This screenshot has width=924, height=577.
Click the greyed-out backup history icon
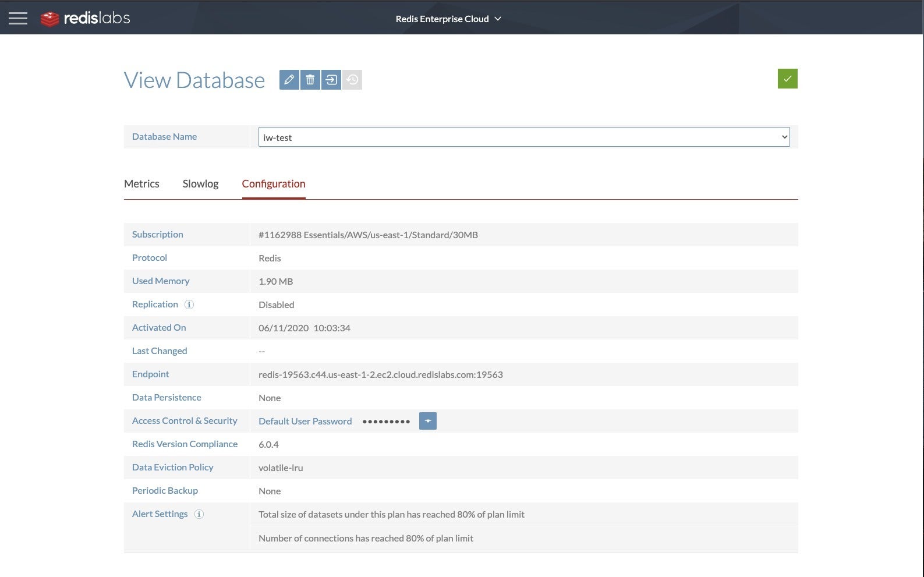tap(352, 80)
